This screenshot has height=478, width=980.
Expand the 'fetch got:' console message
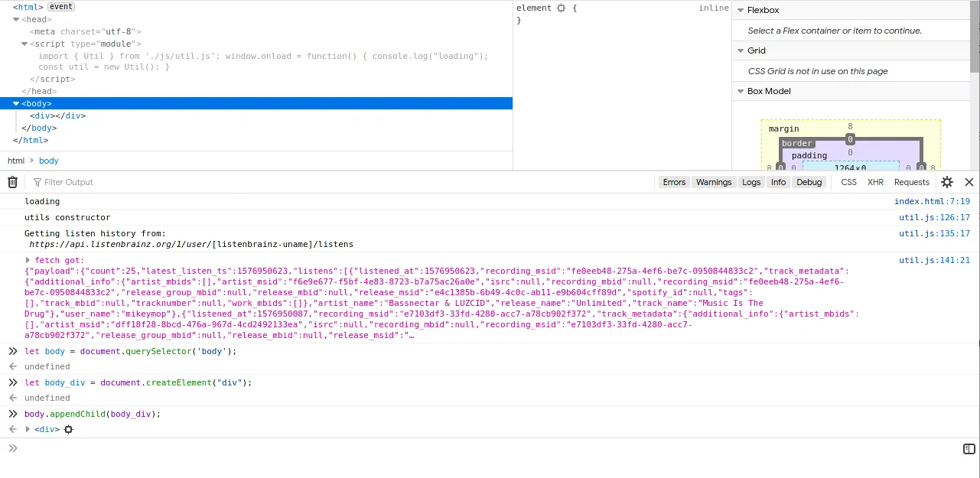click(28, 261)
